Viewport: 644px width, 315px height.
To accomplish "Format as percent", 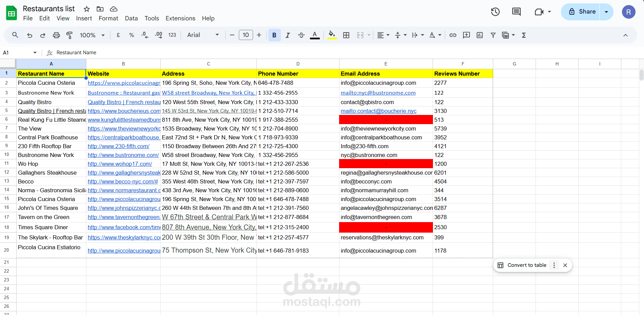I will coord(131,35).
